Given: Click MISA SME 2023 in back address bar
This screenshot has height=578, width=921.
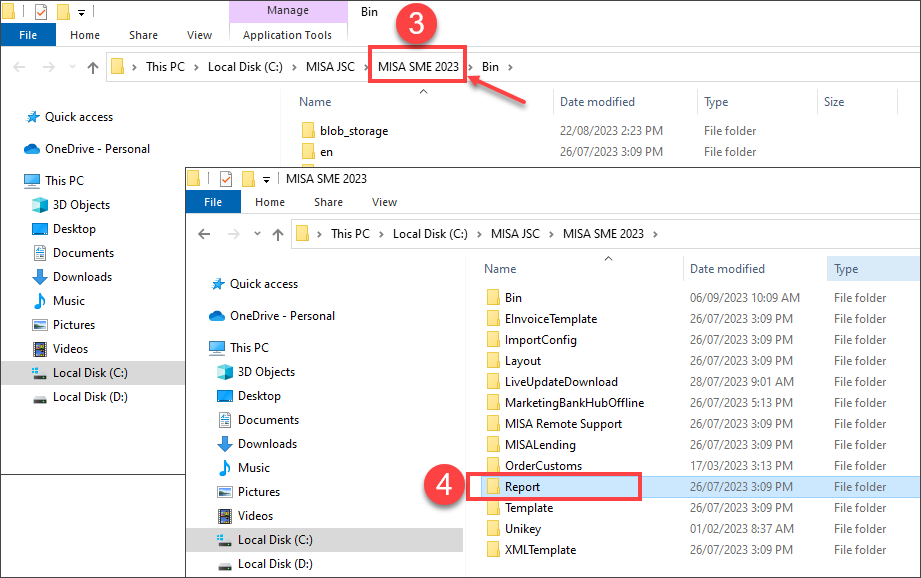Looking at the screenshot, I should (418, 68).
